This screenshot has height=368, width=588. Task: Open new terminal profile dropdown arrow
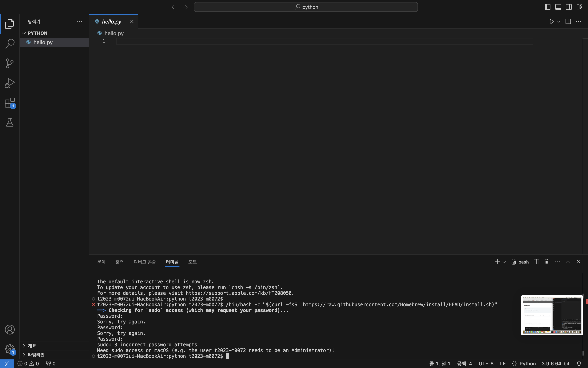tap(504, 262)
